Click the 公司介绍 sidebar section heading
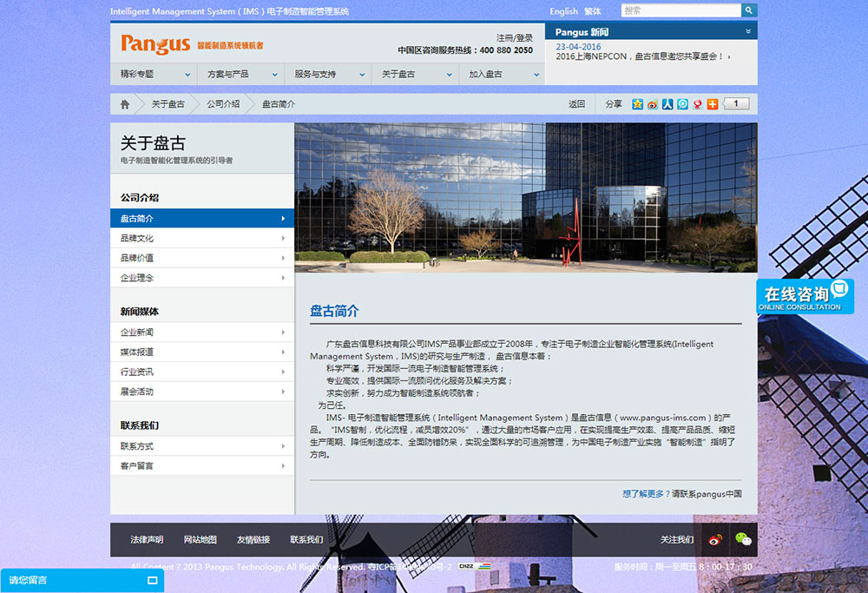Viewport: 868px width, 593px height. point(140,198)
